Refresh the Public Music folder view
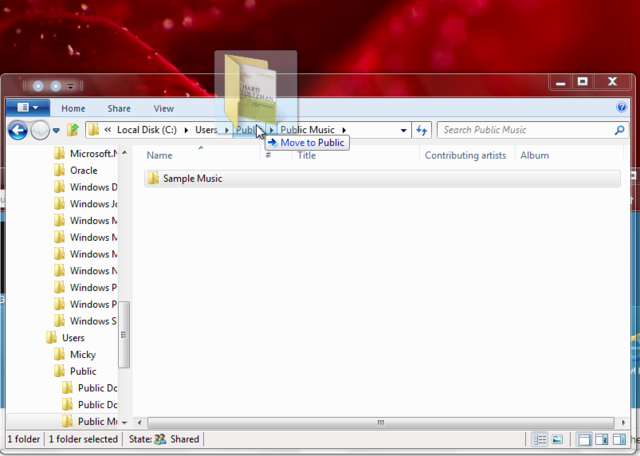Viewport: 640px width, 456px height. (x=422, y=130)
